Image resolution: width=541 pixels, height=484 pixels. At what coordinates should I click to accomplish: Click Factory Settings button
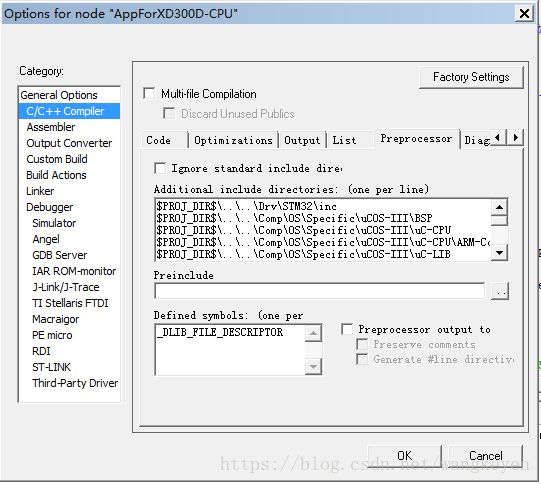coord(471,77)
